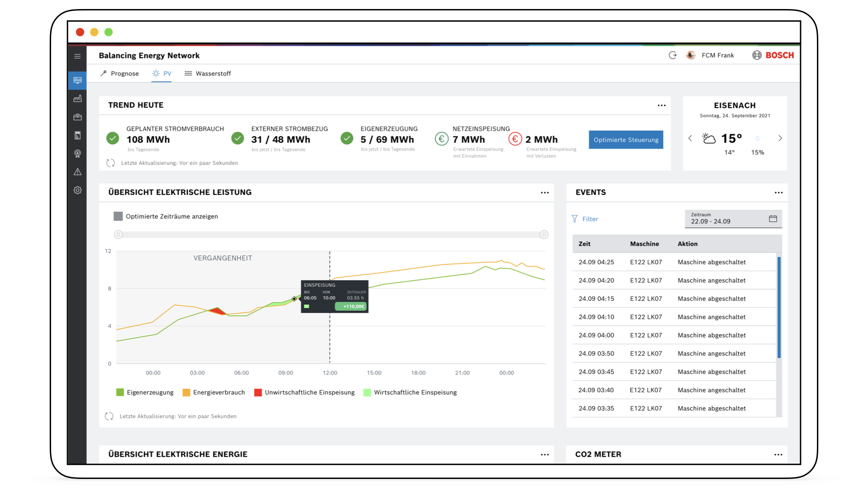This screenshot has width=868, height=488.
Task: Click the Filter funnel in Events
Action: (575, 219)
